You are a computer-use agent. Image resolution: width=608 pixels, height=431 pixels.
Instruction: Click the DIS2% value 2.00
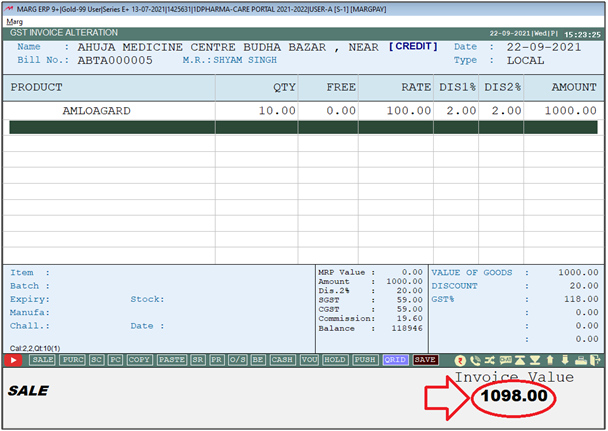(x=506, y=111)
